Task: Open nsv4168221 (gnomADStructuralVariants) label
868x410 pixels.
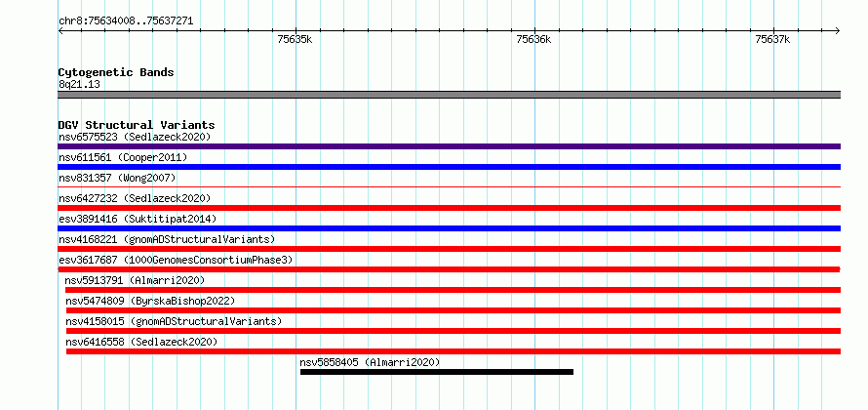Action: click(167, 239)
